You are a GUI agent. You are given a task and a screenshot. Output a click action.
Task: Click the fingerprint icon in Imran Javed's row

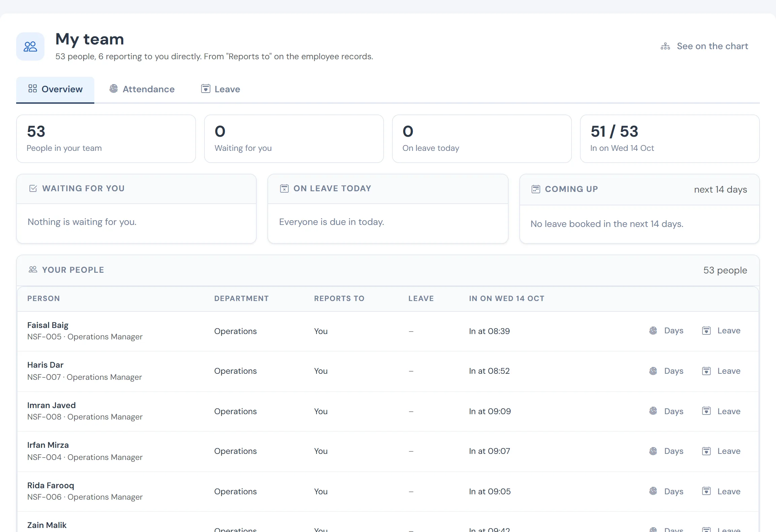[653, 411]
